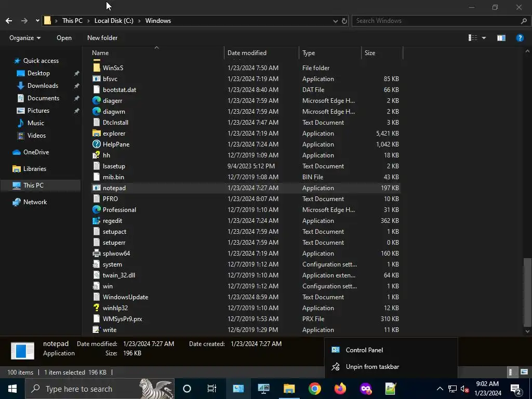Click the Open button in toolbar
Screen dimensions: 532x399
[x=64, y=37]
